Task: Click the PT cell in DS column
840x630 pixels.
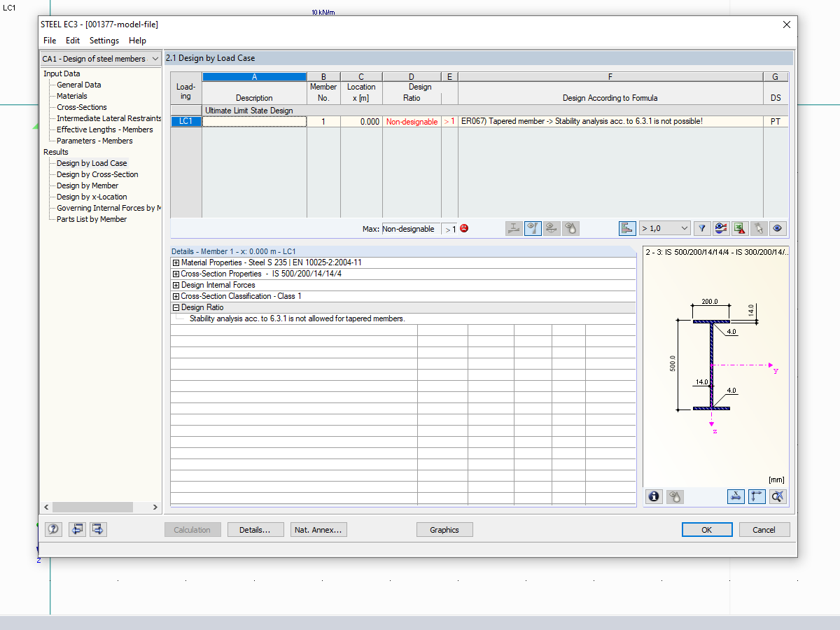Action: (x=776, y=121)
